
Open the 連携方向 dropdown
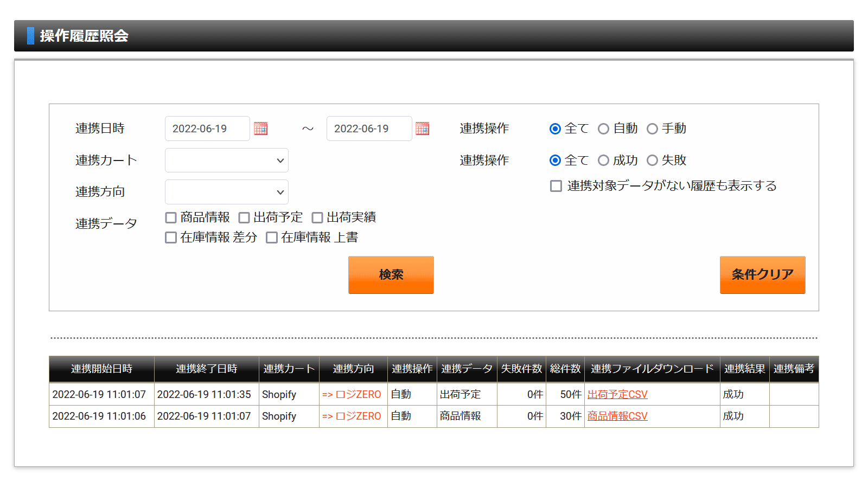[227, 192]
